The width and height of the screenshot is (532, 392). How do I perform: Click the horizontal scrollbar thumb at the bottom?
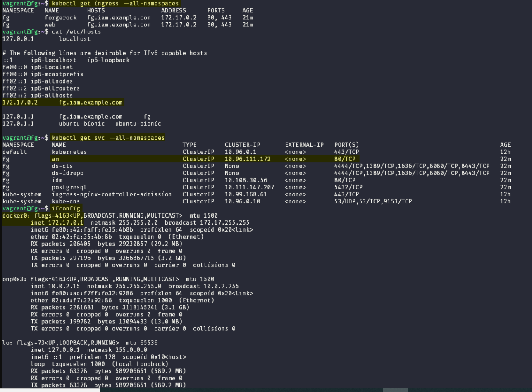[396, 390]
